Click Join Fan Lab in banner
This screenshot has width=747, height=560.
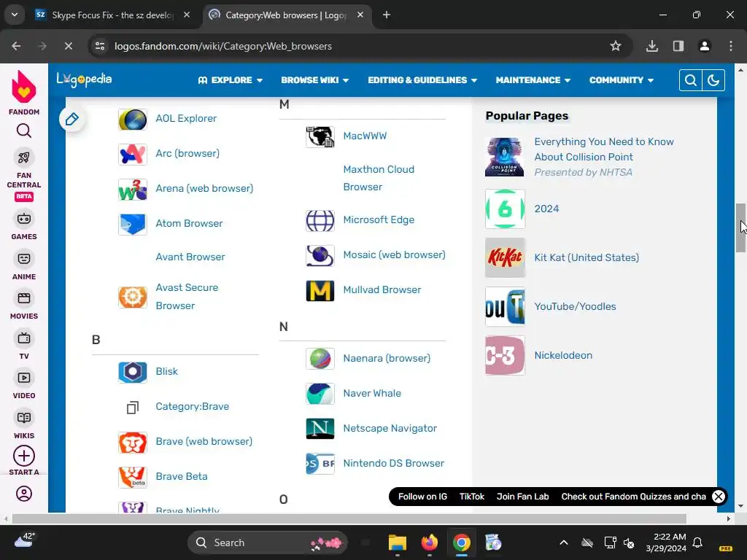[x=522, y=497]
